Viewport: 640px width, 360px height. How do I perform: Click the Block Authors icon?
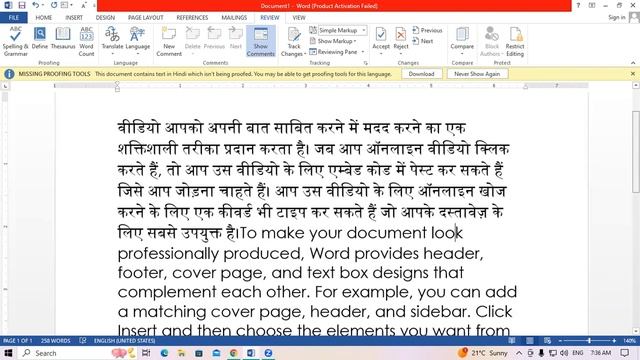[x=491, y=41]
